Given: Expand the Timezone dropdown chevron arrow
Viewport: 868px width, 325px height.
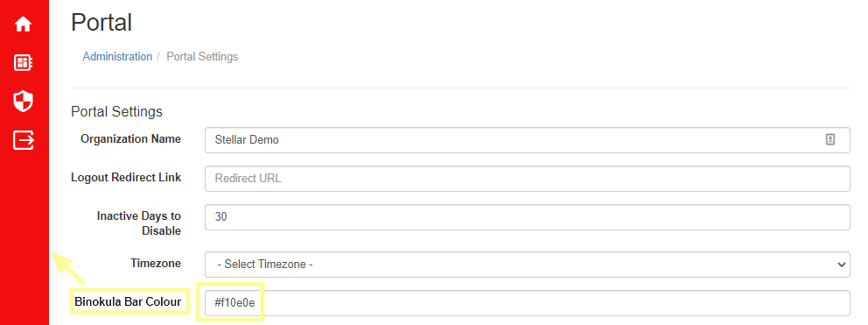Looking at the screenshot, I should (x=842, y=265).
